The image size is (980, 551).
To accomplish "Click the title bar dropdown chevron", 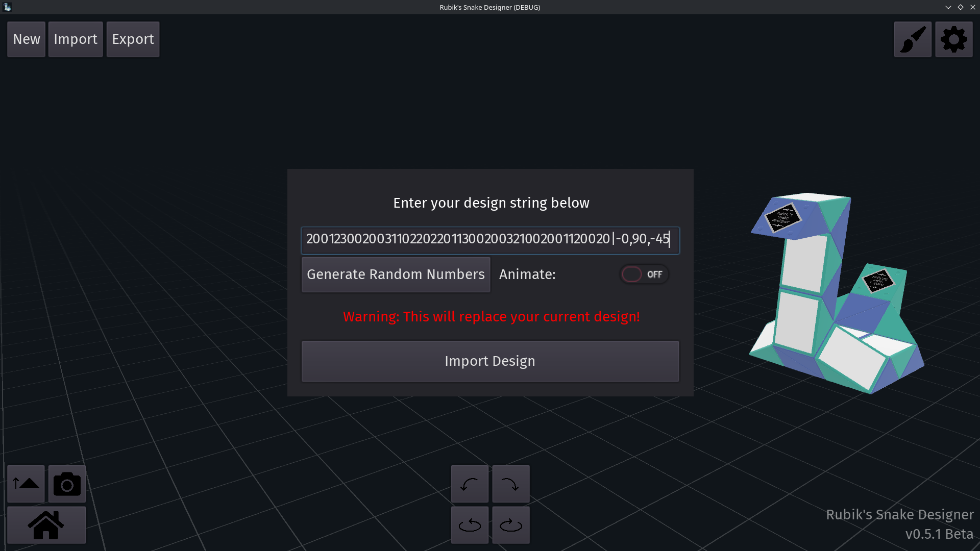I will click(948, 7).
